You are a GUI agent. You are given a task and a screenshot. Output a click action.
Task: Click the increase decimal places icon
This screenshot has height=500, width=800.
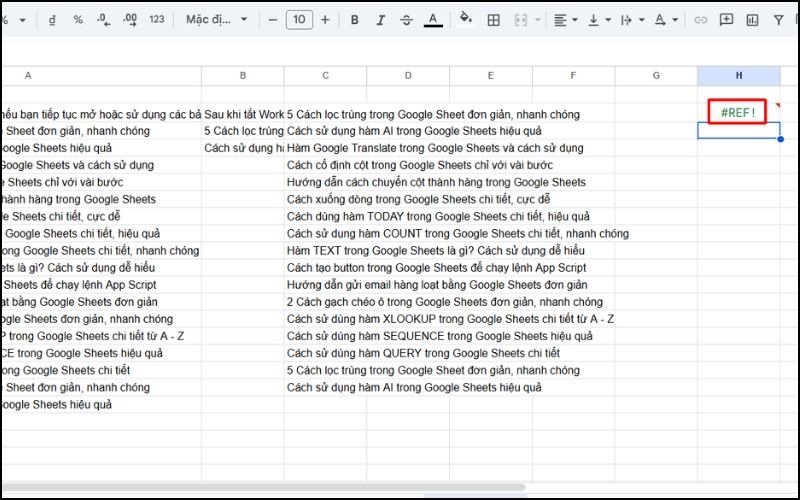click(x=129, y=19)
